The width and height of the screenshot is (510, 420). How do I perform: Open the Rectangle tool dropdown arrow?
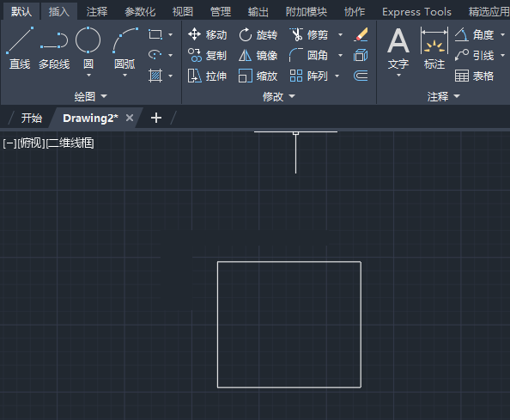click(x=171, y=34)
